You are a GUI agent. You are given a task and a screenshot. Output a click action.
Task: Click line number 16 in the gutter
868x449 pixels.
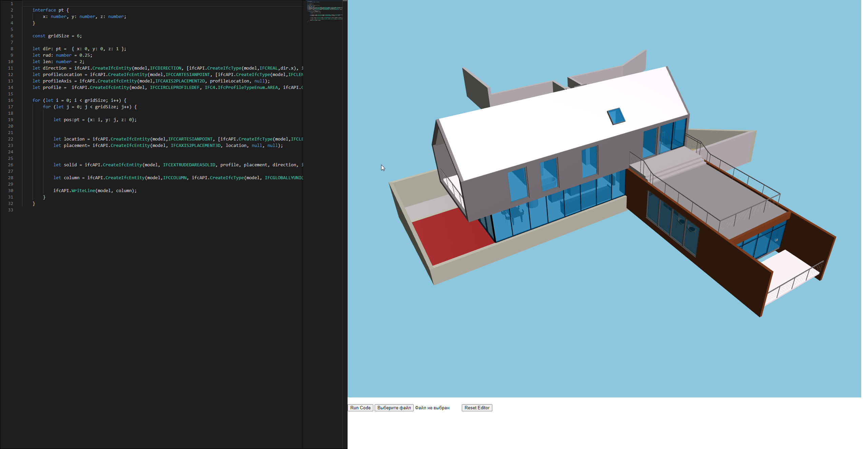coord(11,100)
